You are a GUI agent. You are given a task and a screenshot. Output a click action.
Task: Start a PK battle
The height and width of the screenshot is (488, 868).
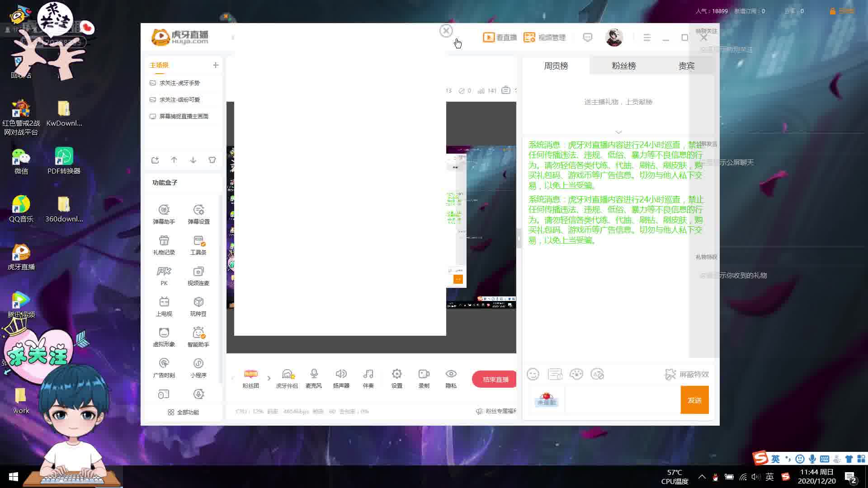click(x=164, y=276)
